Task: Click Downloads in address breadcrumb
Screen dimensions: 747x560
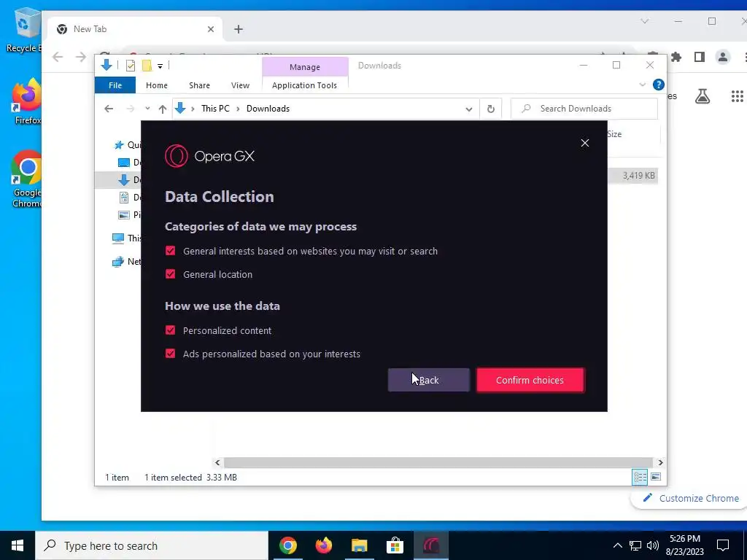Action: (268, 109)
